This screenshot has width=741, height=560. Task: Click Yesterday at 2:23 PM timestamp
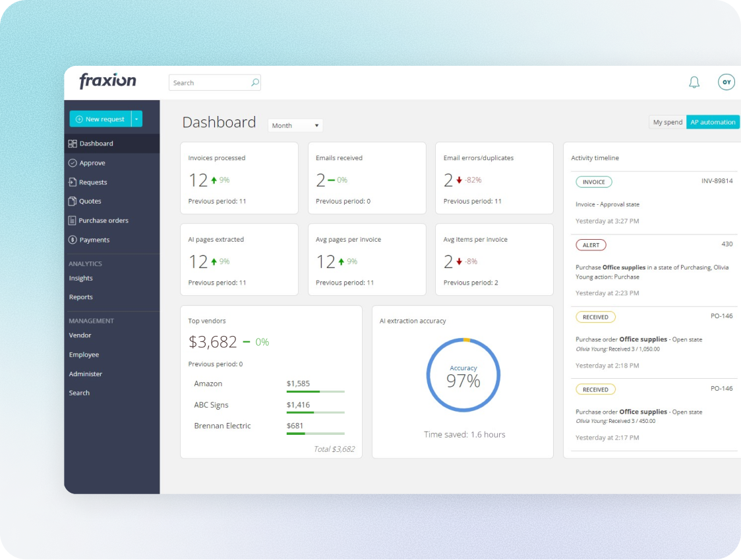pyautogui.click(x=607, y=293)
